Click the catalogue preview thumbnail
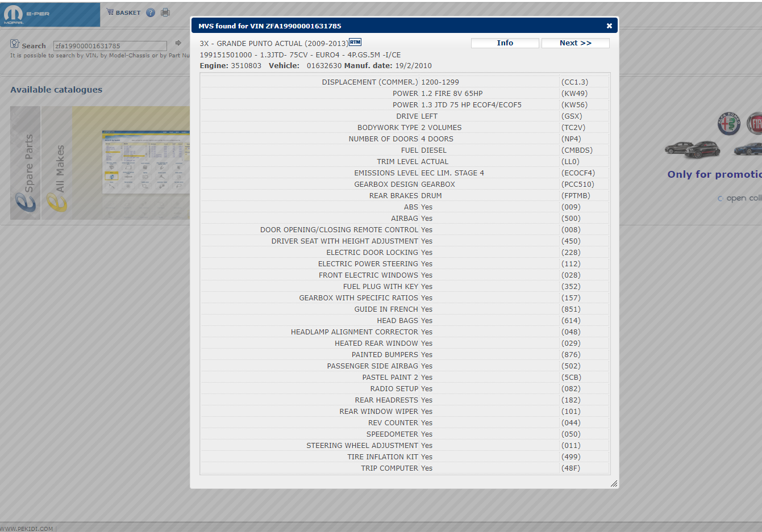The width and height of the screenshot is (762, 532). (145, 162)
